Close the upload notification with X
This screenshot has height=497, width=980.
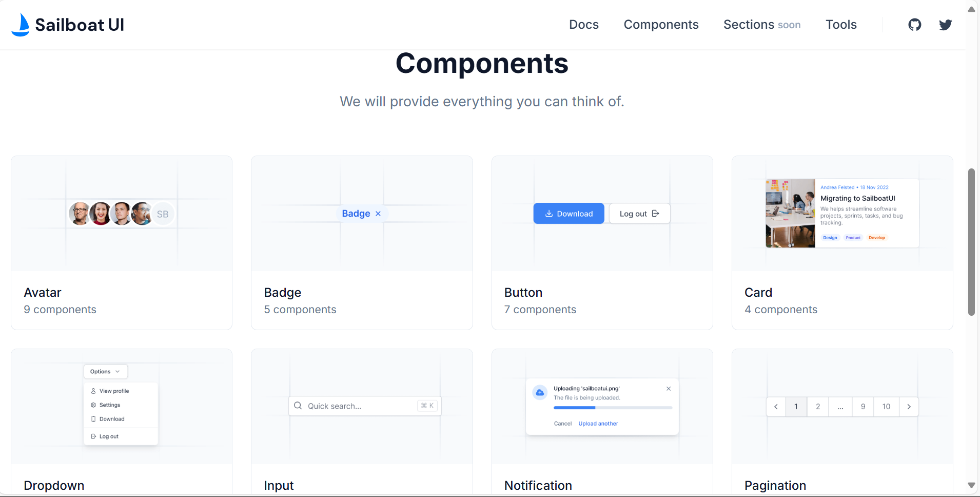[669, 389]
